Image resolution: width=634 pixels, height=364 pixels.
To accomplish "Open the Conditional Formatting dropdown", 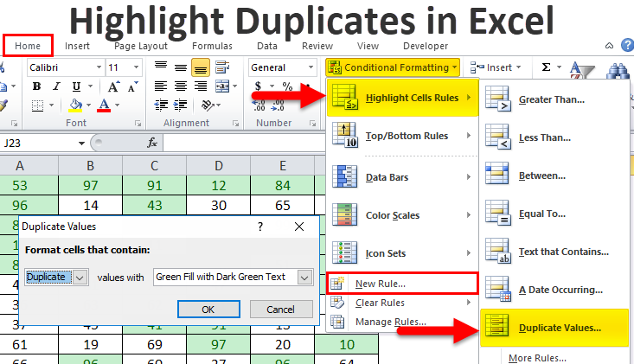I will 393,67.
